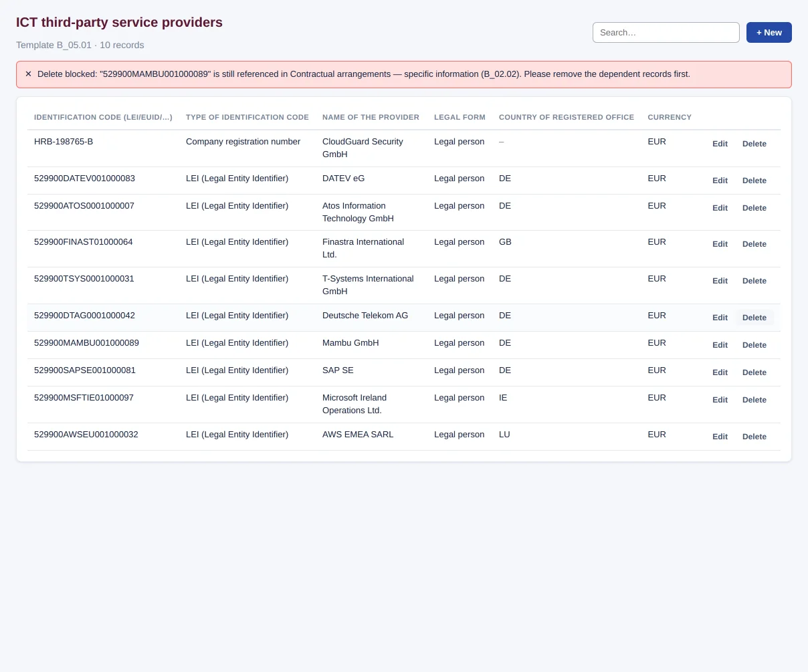Delete the DATEV eG row

click(754, 181)
